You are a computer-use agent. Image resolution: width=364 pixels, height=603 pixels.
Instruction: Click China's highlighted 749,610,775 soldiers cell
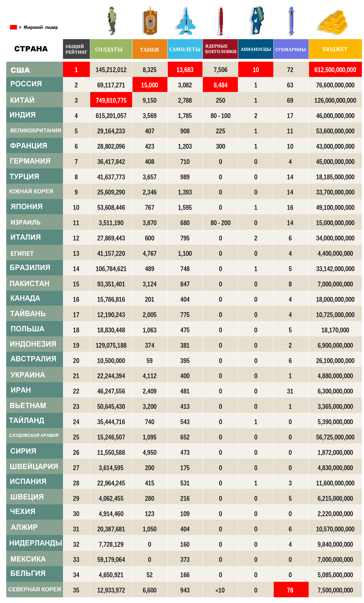[111, 100]
